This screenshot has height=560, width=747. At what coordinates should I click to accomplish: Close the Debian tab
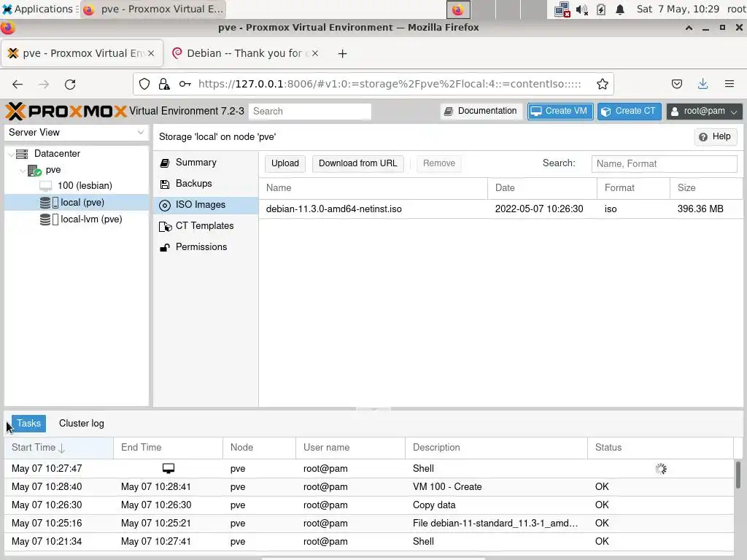(x=315, y=53)
